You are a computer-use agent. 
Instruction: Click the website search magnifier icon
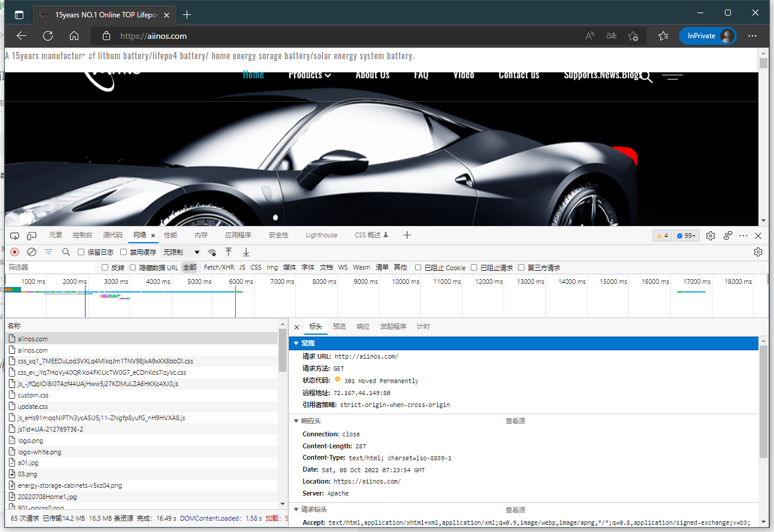646,77
